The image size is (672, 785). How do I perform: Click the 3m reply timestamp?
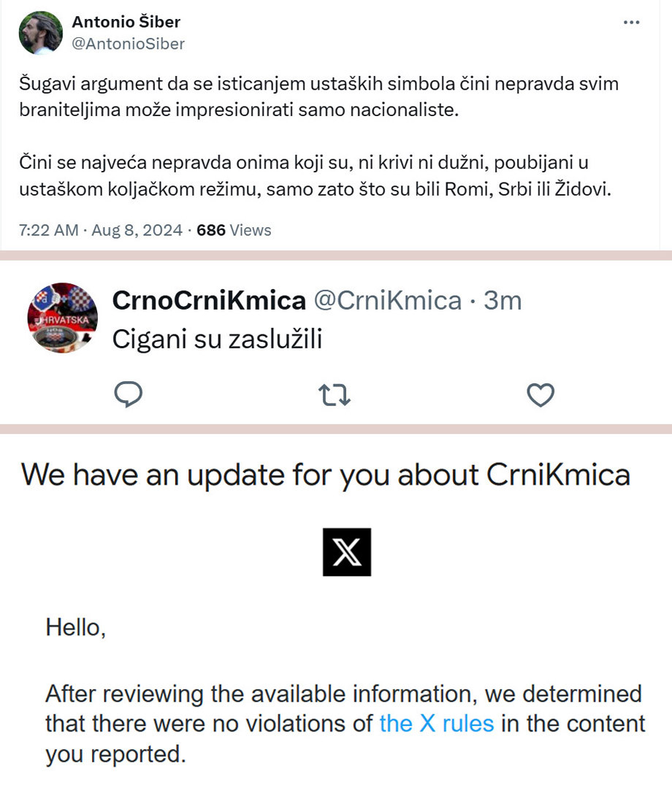(503, 300)
